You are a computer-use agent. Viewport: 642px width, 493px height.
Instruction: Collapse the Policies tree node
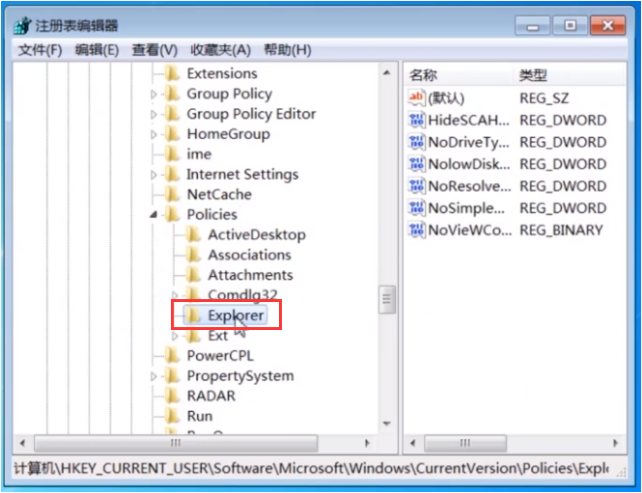tap(154, 215)
